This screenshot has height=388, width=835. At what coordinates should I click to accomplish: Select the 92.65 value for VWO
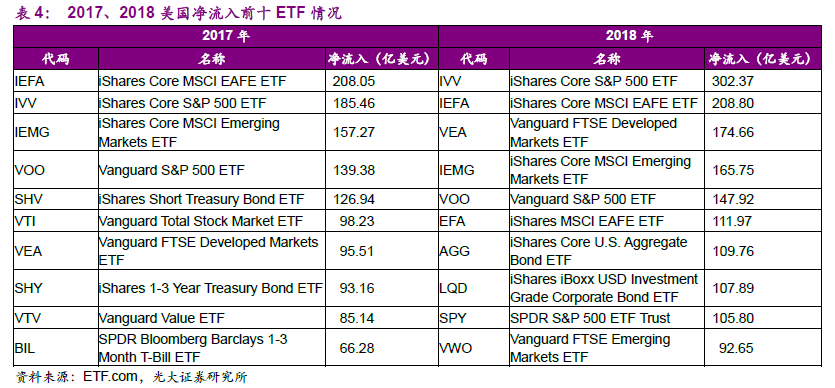[x=736, y=348]
